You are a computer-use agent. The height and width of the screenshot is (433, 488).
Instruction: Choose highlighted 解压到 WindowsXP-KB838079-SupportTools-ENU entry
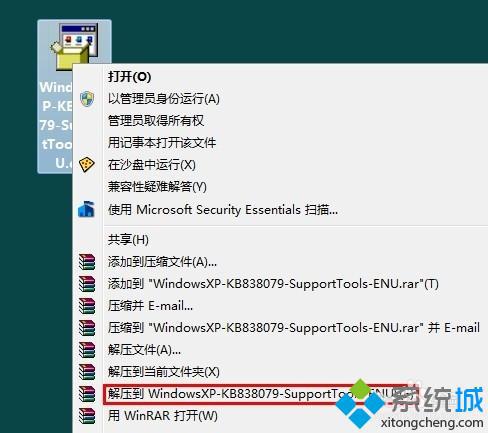tap(257, 394)
